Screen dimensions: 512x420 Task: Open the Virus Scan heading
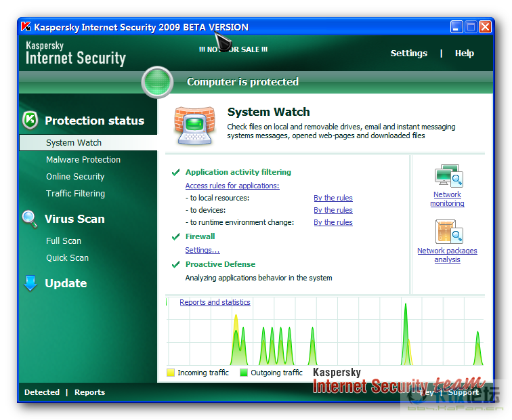(x=74, y=219)
